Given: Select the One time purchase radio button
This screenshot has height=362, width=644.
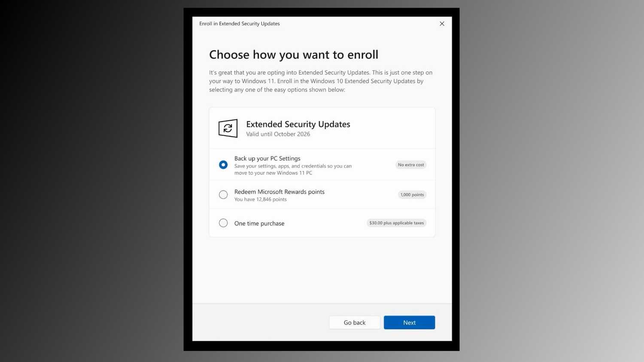Looking at the screenshot, I should point(223,223).
